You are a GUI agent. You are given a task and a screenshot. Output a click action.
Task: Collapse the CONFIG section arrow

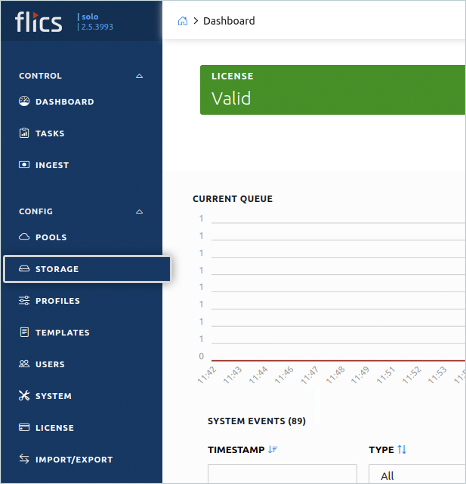coord(139,212)
